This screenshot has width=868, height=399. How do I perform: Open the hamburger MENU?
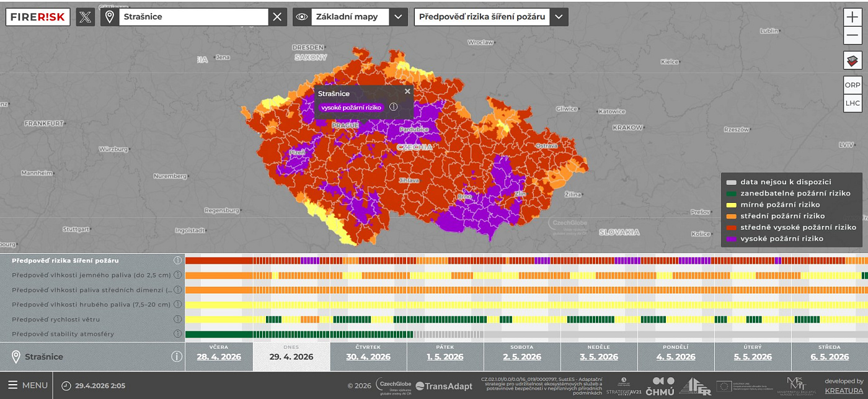pos(27,385)
